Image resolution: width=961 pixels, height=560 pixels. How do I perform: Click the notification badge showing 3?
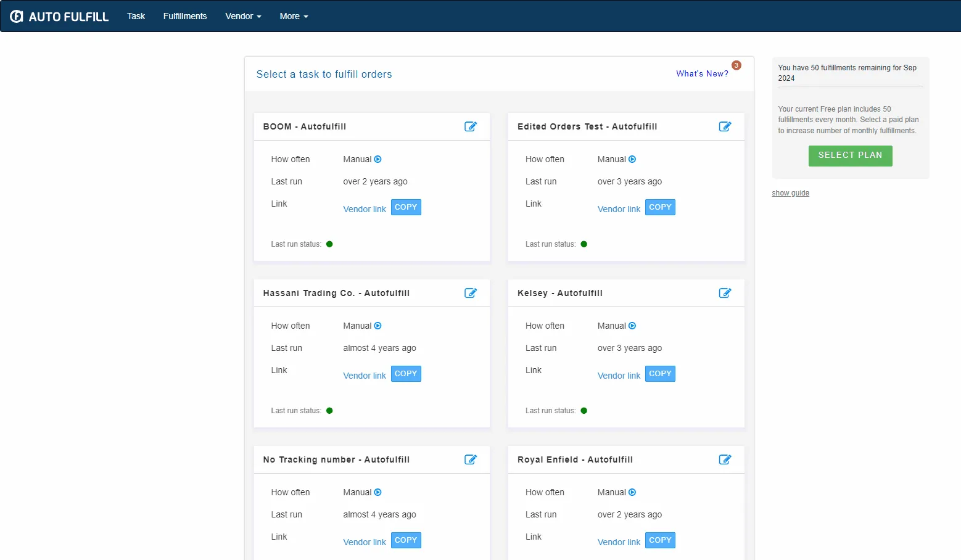(736, 65)
